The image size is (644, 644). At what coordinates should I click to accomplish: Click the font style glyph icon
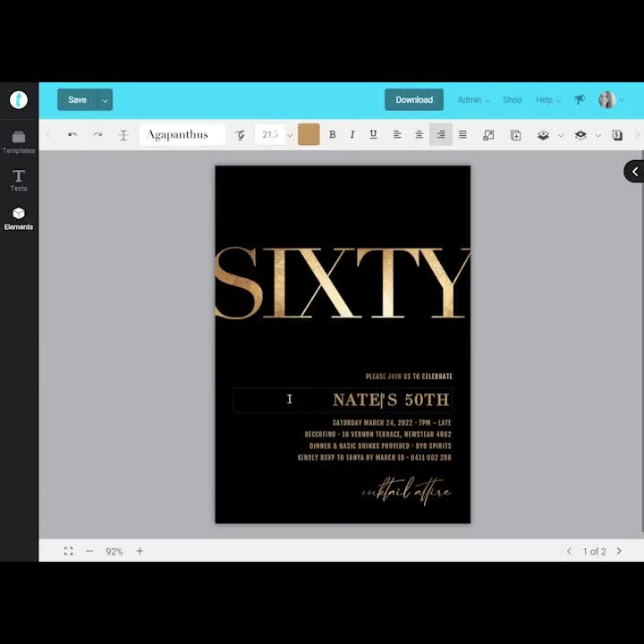241,135
